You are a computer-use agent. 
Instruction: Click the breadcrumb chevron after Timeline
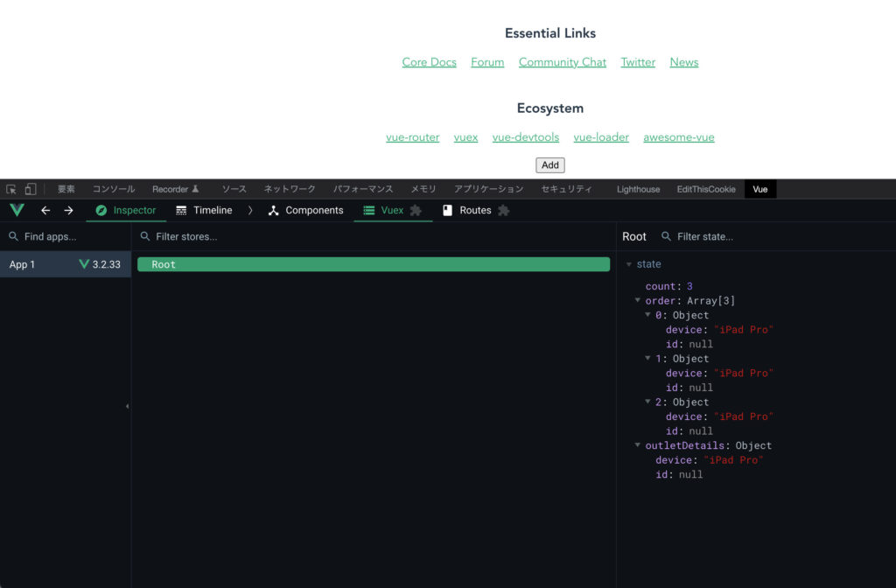[x=250, y=210]
